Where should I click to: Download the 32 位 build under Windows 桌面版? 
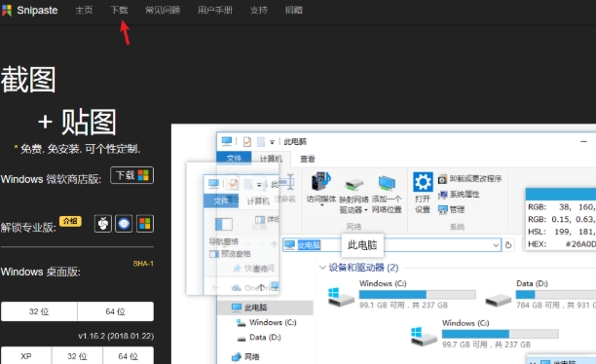(x=39, y=311)
